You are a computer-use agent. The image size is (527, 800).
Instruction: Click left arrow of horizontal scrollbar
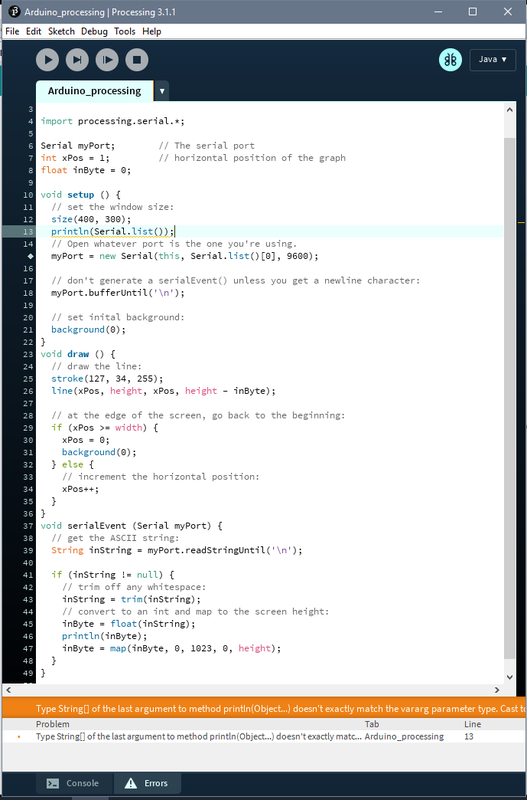pos(8,690)
